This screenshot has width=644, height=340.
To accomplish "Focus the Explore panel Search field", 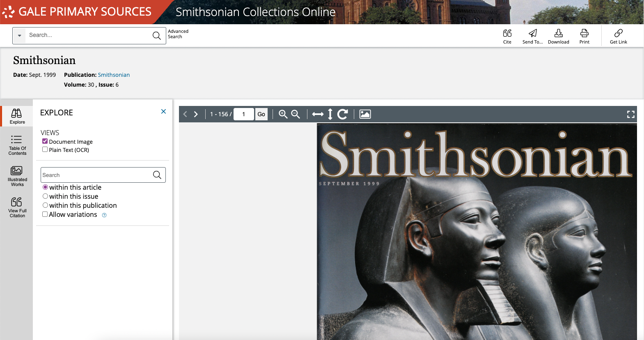I will (96, 175).
